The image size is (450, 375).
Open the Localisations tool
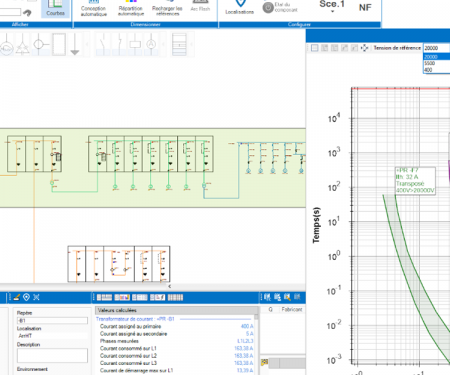pos(240,8)
